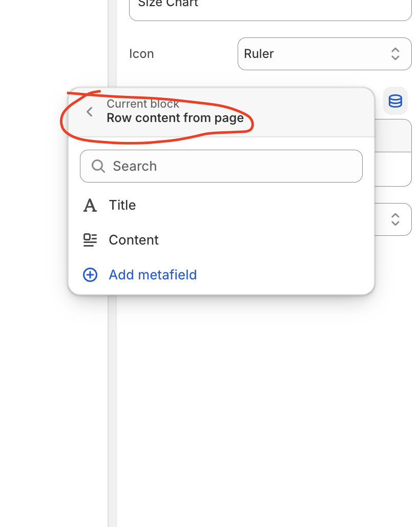Select the Title option
The image size is (420, 527).
tap(122, 206)
